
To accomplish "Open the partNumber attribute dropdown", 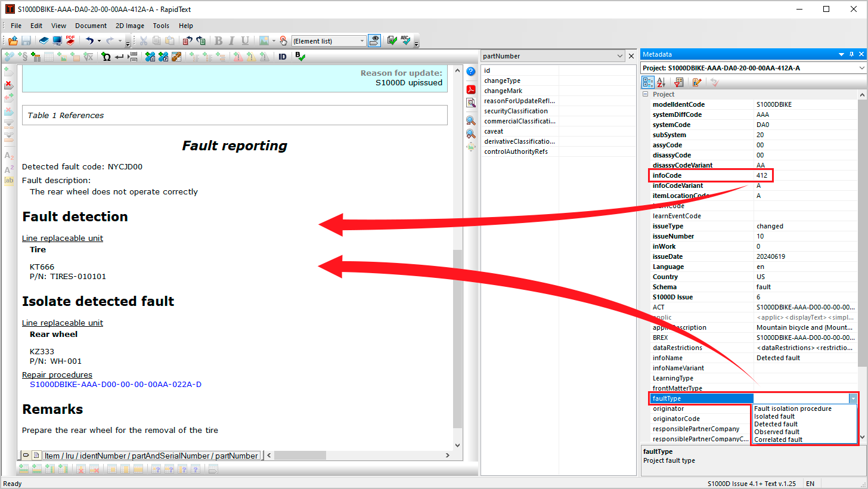I will [x=621, y=55].
